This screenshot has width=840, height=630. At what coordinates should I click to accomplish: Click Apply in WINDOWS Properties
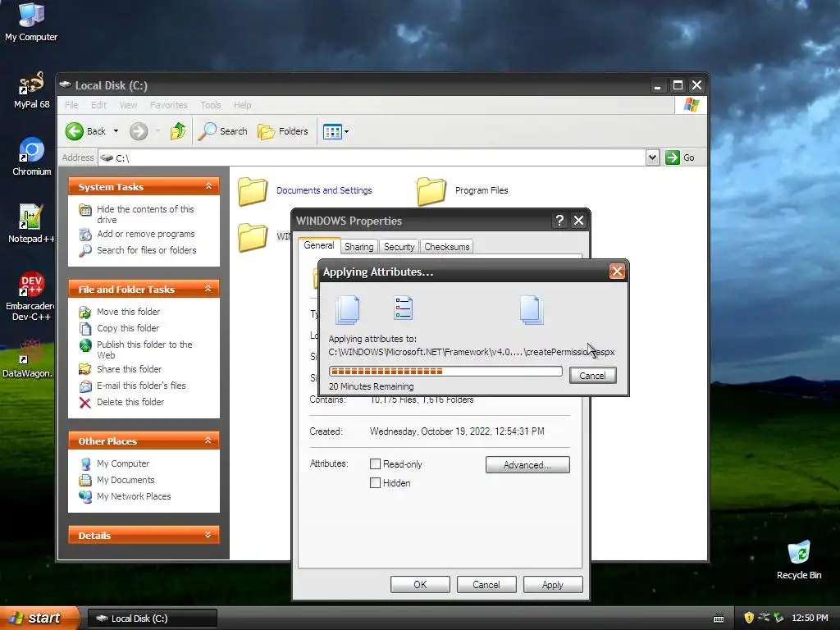click(552, 584)
